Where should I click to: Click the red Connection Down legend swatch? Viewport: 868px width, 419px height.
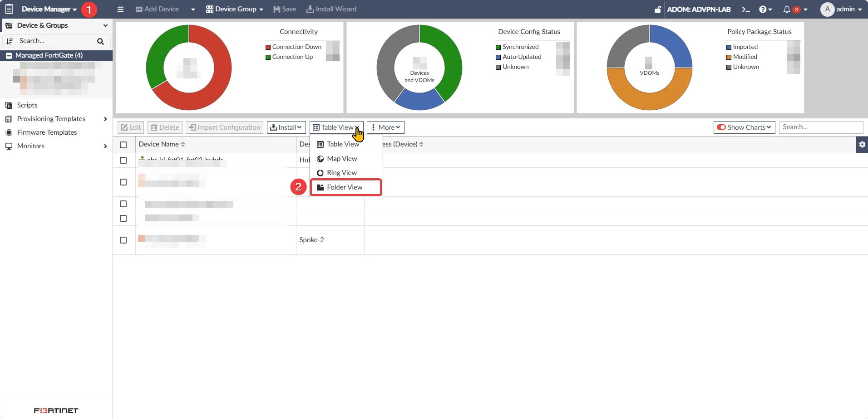click(268, 47)
